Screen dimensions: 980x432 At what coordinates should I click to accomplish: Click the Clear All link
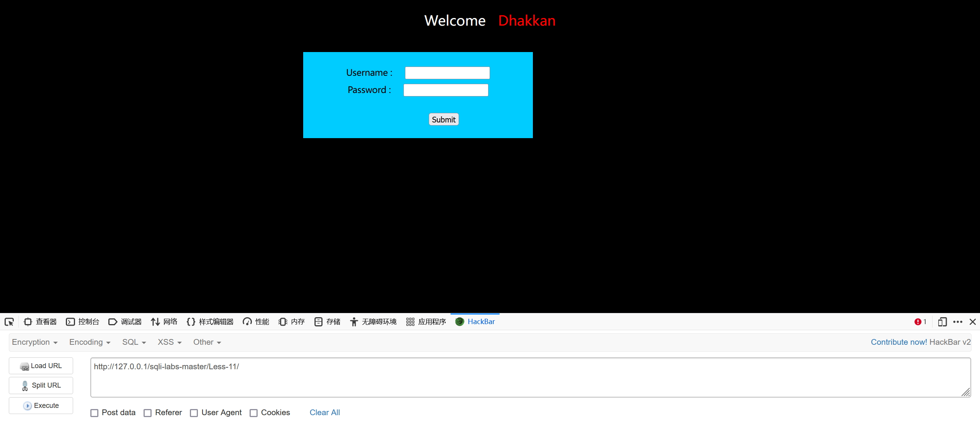click(325, 412)
